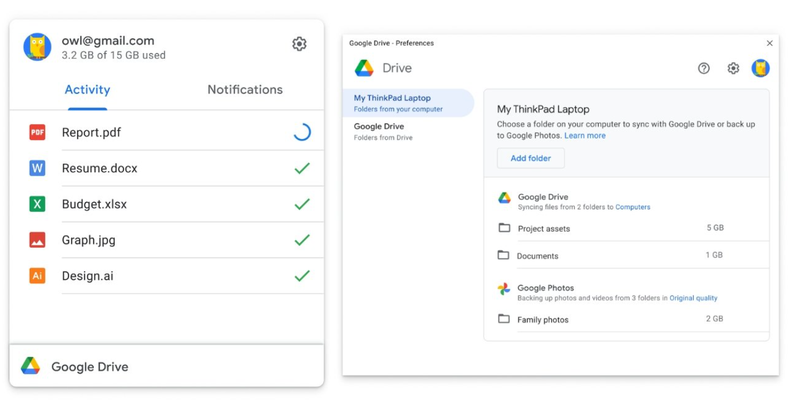
Task: Open settings gear in the activity panel
Action: pos(299,44)
